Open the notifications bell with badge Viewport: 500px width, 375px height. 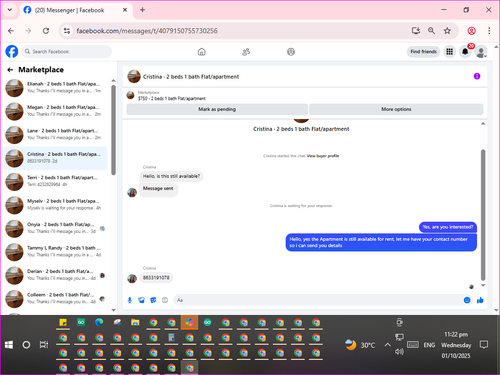465,52
